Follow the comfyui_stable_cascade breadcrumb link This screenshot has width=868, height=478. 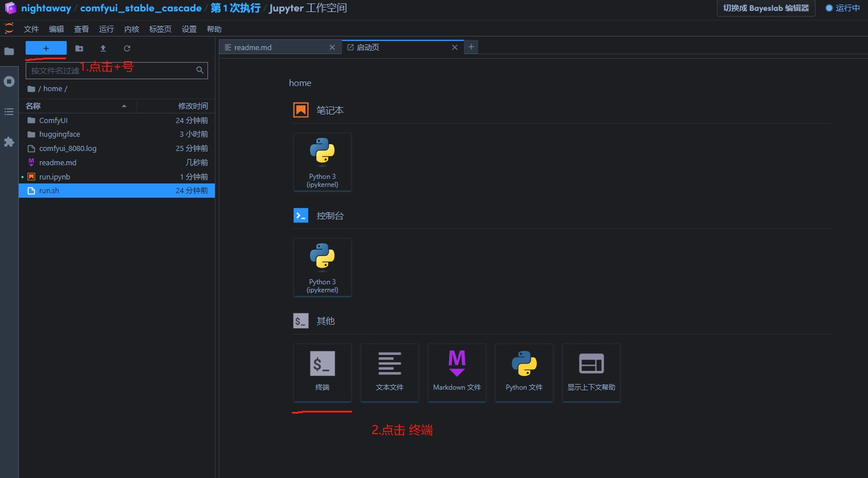(141, 8)
